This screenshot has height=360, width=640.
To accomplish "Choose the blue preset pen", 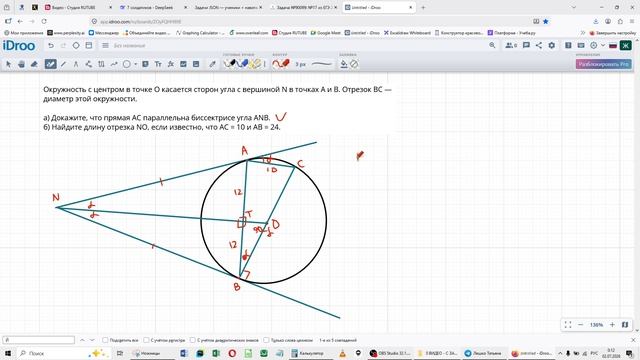I will tap(243, 64).
